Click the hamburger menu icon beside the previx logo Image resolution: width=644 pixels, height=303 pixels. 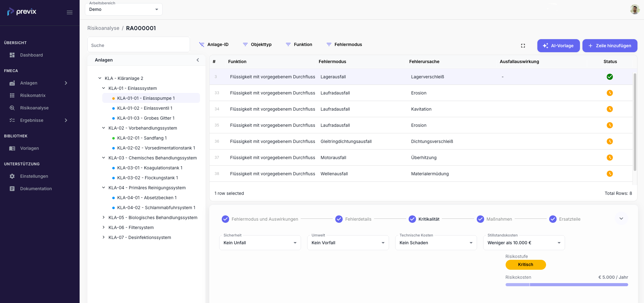pos(70,12)
